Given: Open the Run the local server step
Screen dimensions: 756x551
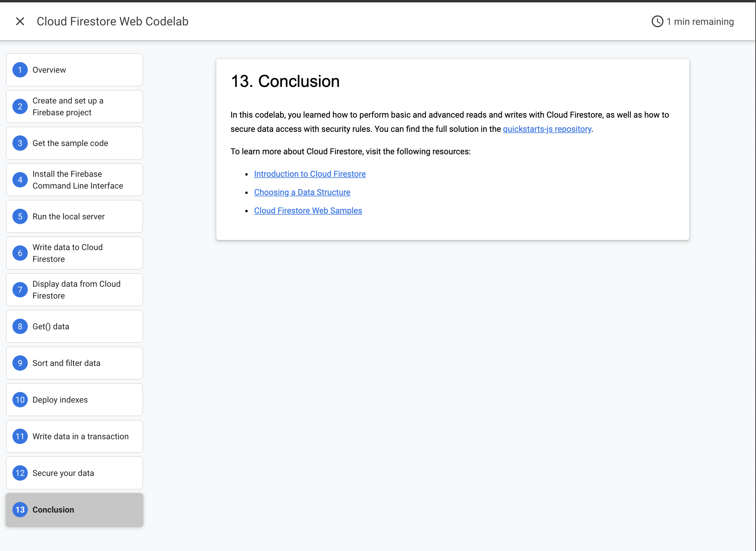Looking at the screenshot, I should (68, 216).
